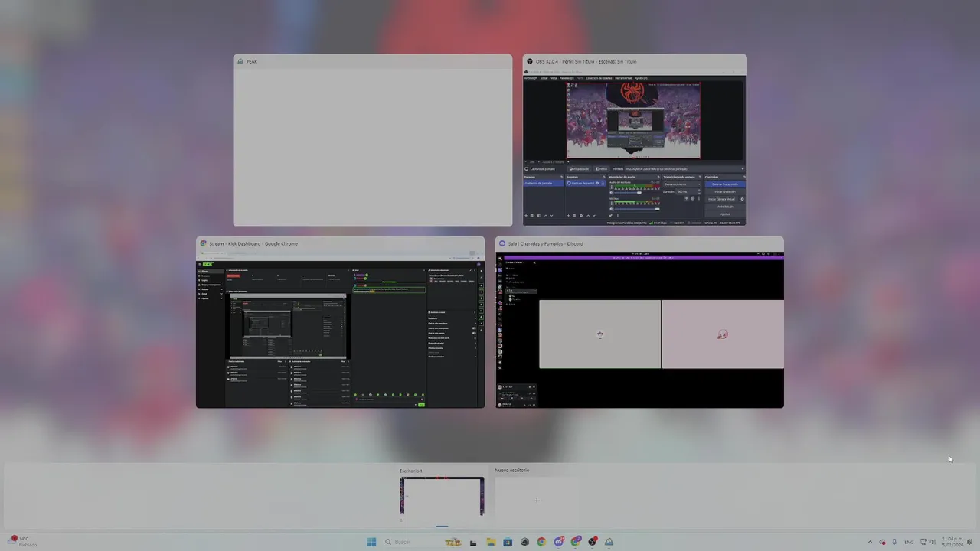Image resolution: width=980 pixels, height=551 pixels.
Task: Open the Chrome taskbar icon with purple badge
Action: tap(576, 542)
